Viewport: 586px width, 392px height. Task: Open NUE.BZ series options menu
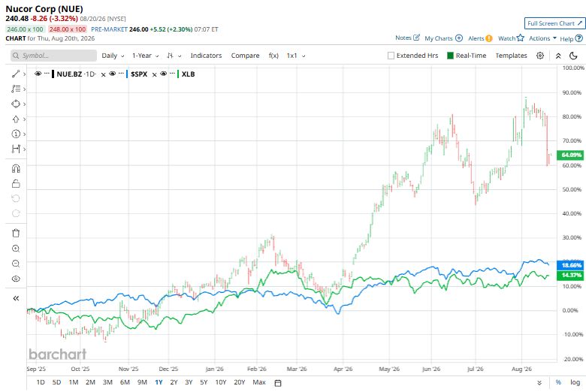click(x=47, y=74)
